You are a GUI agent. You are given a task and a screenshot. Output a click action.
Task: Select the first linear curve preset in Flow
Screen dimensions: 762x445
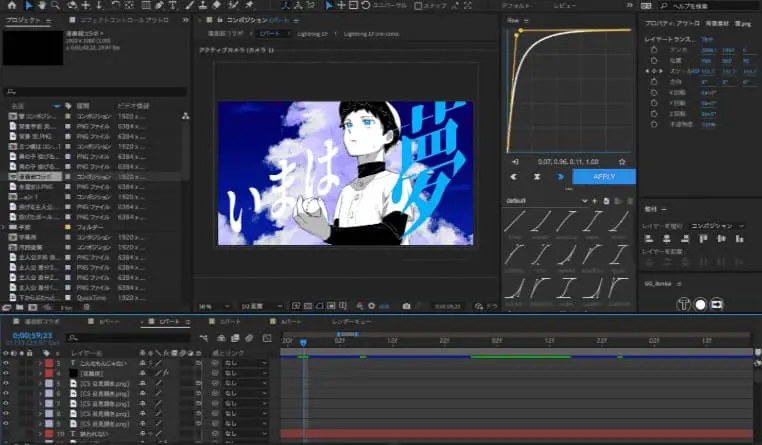[515, 222]
